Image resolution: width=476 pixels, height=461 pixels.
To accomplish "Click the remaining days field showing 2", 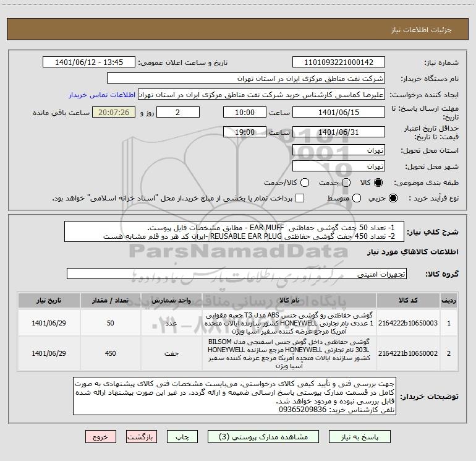I will (x=178, y=112).
